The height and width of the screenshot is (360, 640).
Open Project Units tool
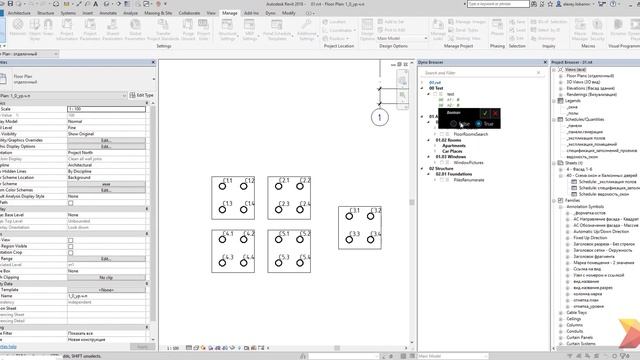[203, 29]
